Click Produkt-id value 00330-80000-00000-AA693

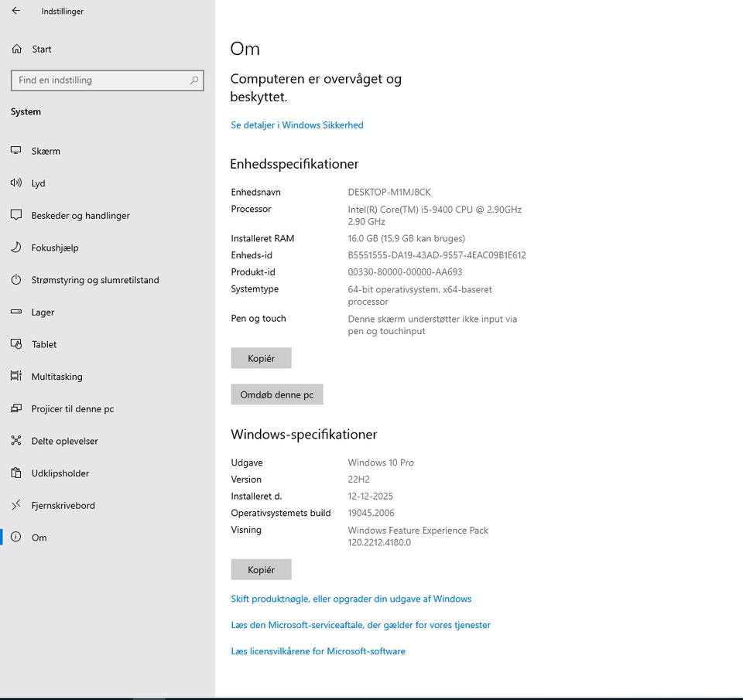405,271
